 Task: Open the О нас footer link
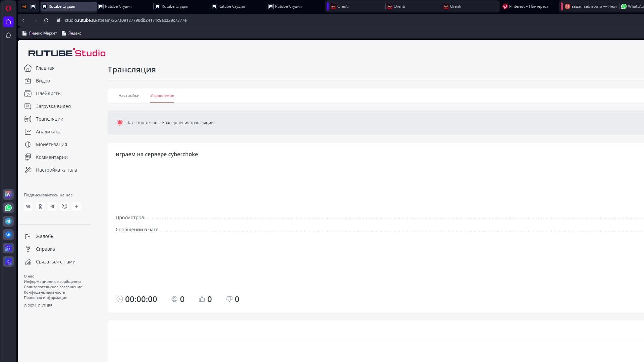point(29,276)
